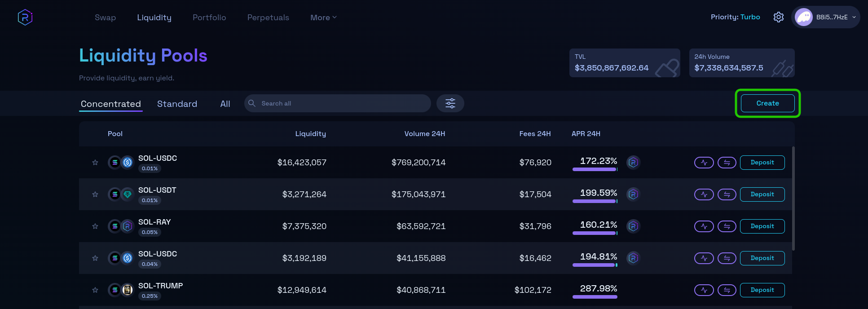Sort by Volume 24H column header

coord(425,134)
